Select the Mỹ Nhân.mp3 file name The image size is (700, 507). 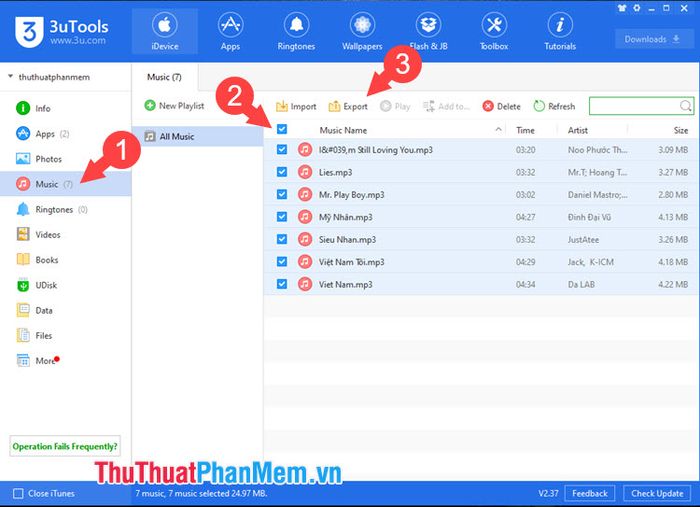coord(346,217)
